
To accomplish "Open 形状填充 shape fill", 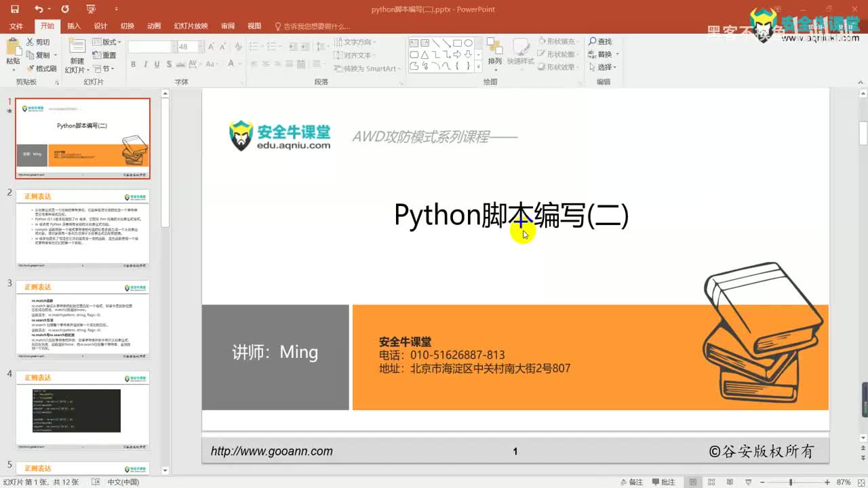I will click(559, 42).
